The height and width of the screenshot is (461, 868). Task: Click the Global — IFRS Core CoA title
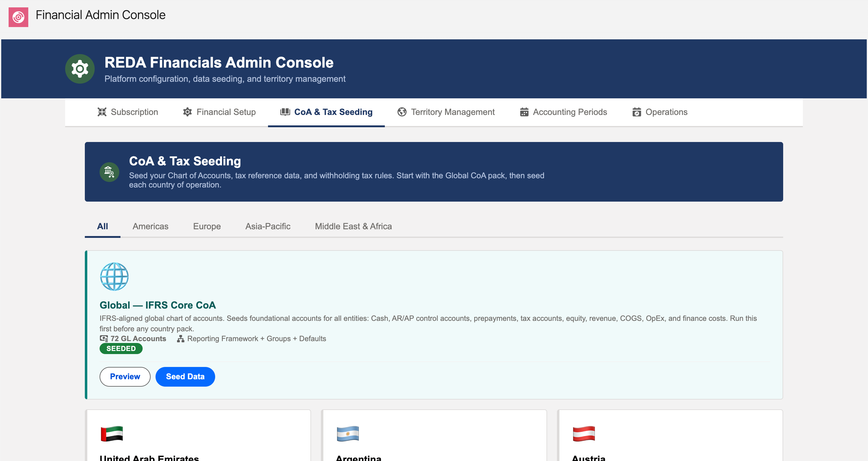pos(158,305)
